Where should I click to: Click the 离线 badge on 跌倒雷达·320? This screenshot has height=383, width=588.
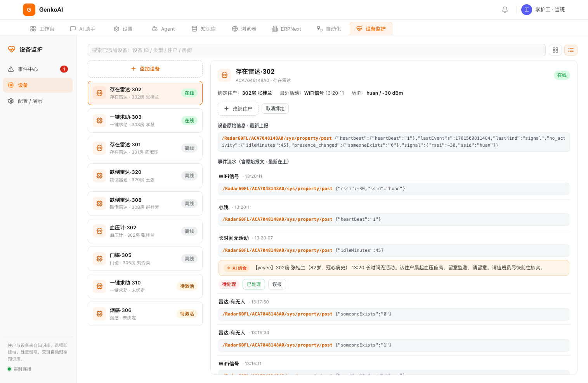click(x=189, y=176)
